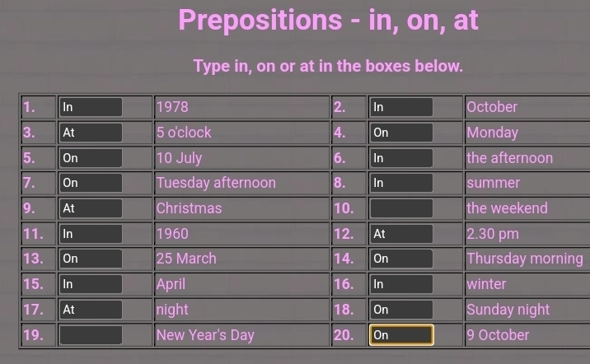The width and height of the screenshot is (590, 364).
Task: Click the empty field for New Year's Day
Action: click(x=91, y=335)
